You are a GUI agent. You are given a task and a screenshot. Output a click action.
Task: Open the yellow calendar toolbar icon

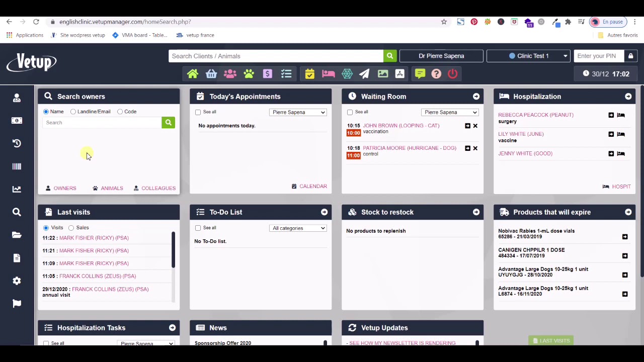[309, 74]
